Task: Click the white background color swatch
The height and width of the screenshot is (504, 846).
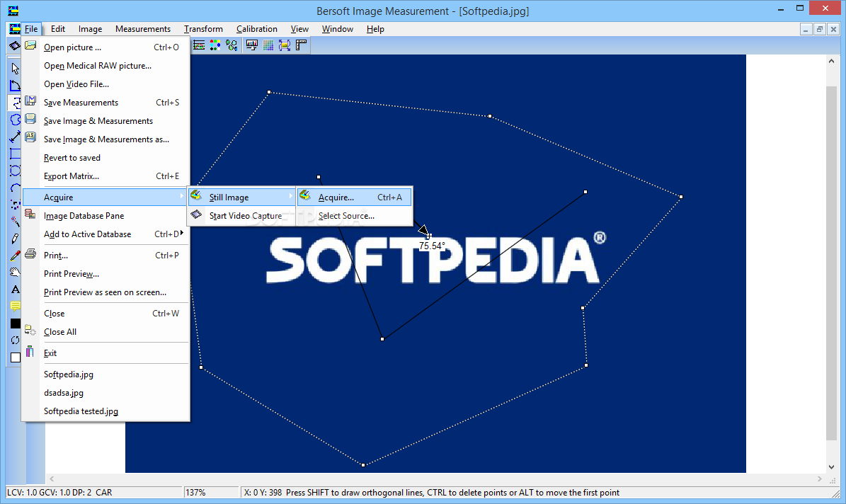Action: pyautogui.click(x=15, y=357)
